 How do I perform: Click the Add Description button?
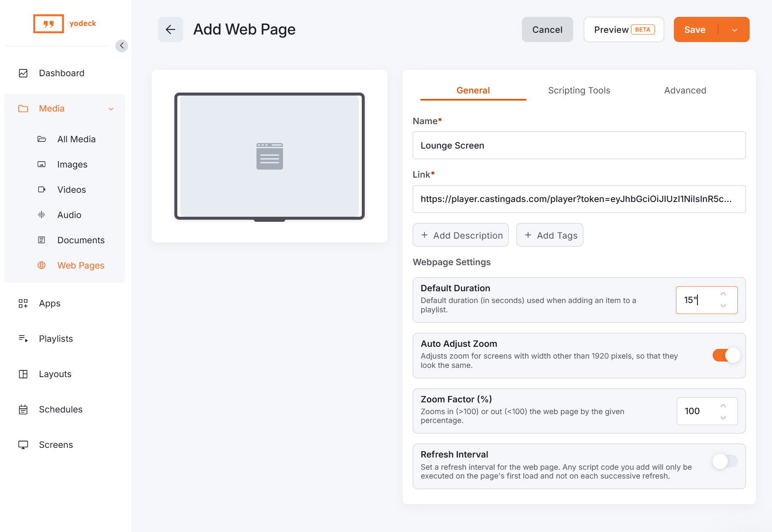pos(461,235)
